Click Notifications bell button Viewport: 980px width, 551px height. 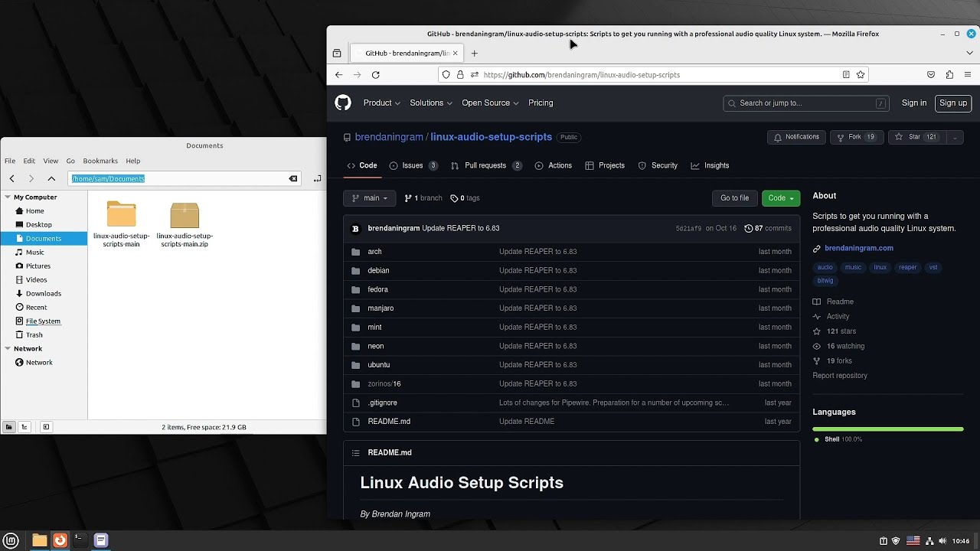(x=796, y=137)
